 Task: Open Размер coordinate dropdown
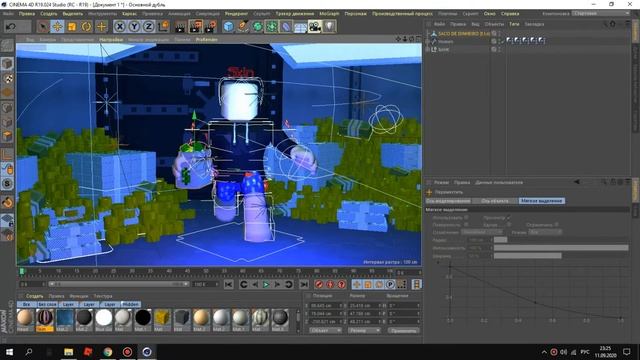(x=364, y=331)
